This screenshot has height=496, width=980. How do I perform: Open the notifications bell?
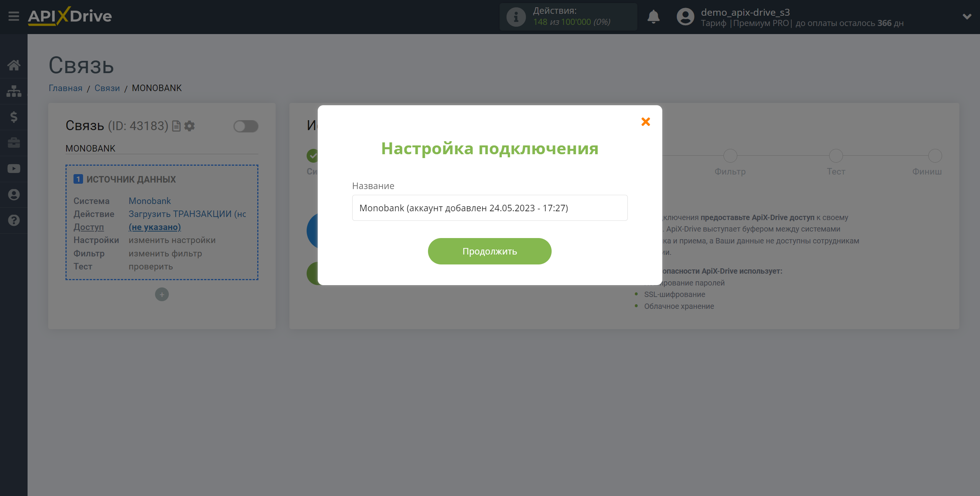tap(653, 17)
